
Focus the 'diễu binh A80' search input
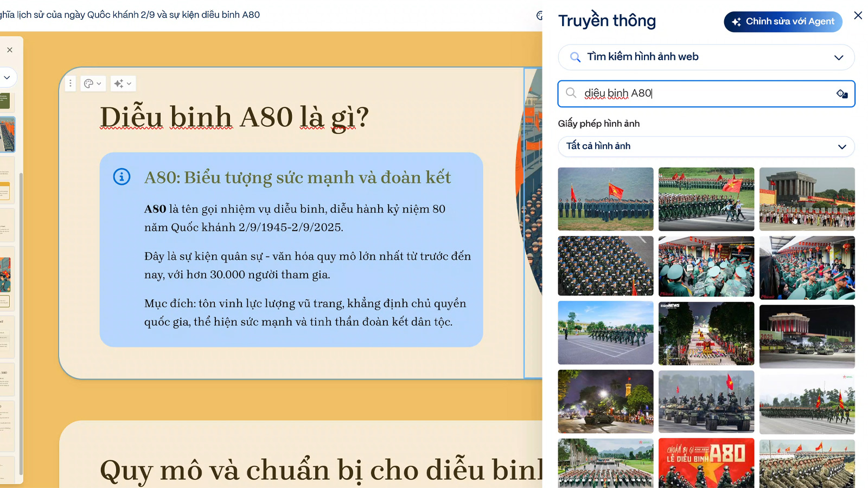pyautogui.click(x=705, y=94)
